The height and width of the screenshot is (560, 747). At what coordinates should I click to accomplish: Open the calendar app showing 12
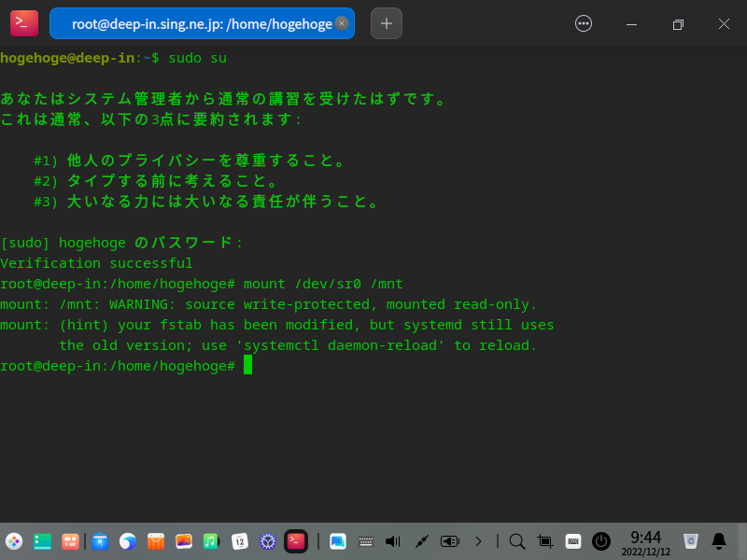(240, 541)
